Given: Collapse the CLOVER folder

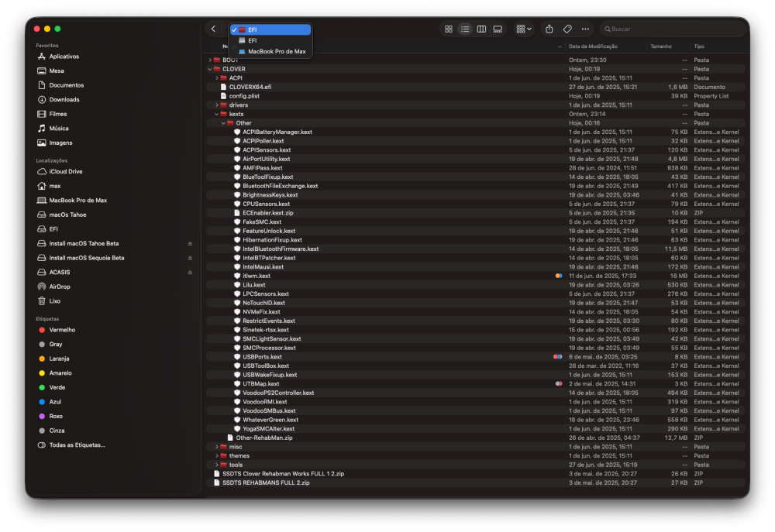Looking at the screenshot, I should click(x=210, y=69).
